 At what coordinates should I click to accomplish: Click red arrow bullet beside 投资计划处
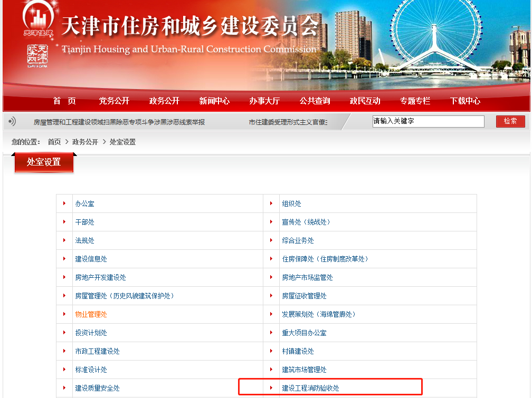pyautogui.click(x=64, y=333)
